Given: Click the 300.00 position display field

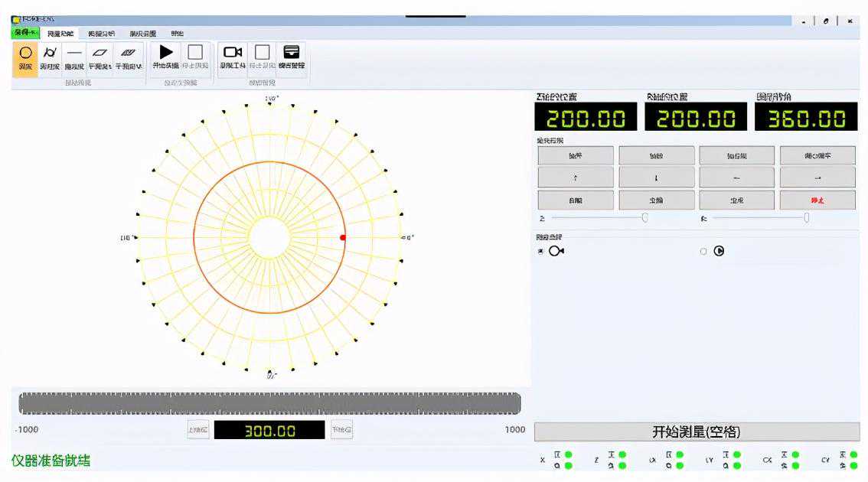Looking at the screenshot, I should 269,431.
